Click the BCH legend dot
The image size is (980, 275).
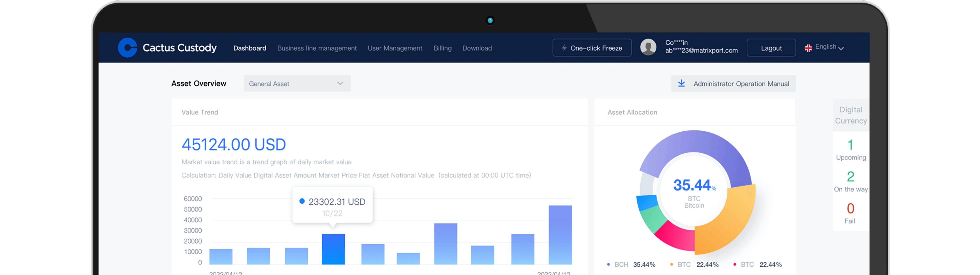point(608,264)
